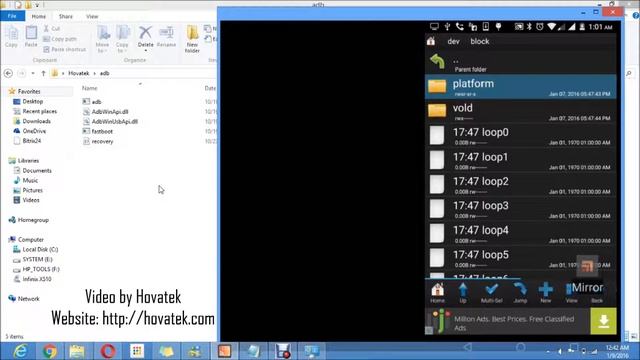Open the Home ribbon tab
Screen dimensions: 640x360
39,16
